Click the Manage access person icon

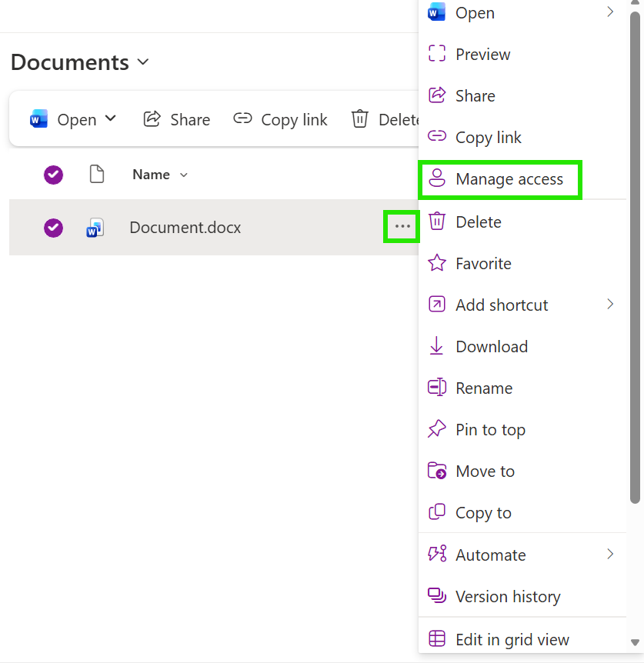pyautogui.click(x=437, y=178)
